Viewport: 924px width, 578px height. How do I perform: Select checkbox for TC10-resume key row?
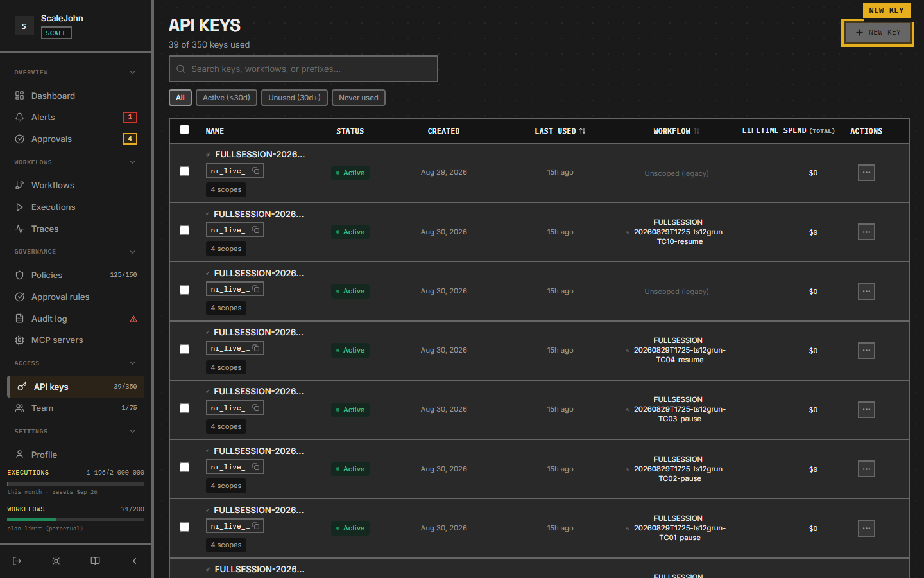coord(185,231)
